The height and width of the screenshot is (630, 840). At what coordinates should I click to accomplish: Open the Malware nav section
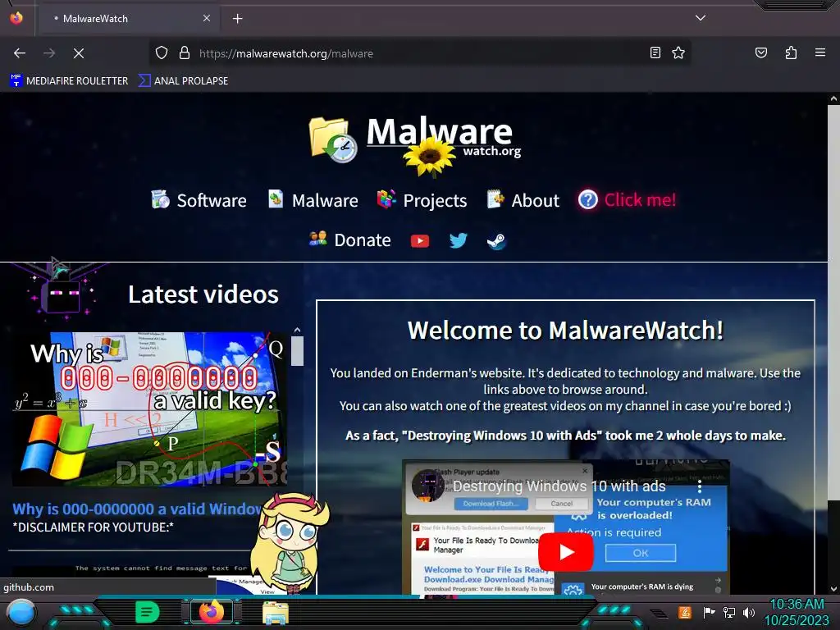coord(313,200)
